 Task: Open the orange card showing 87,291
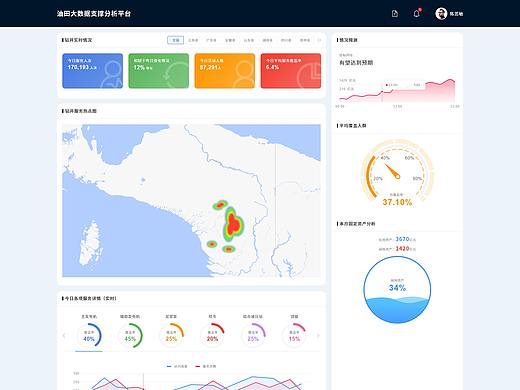[225, 71]
